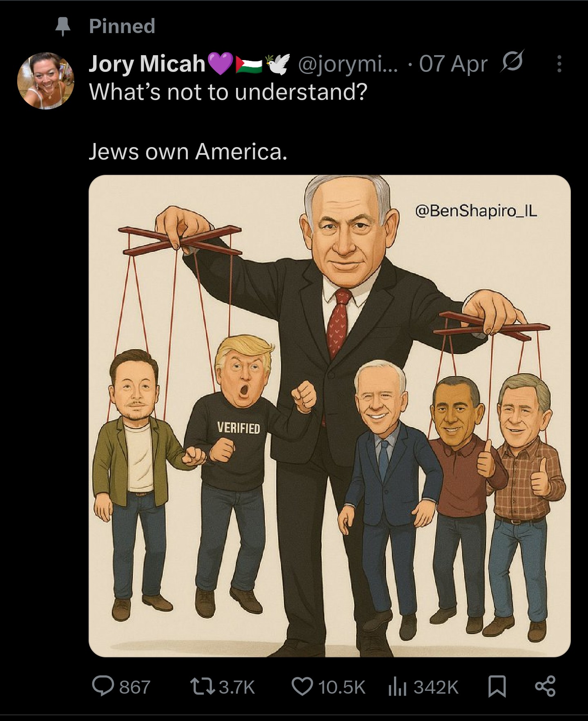Open the attached cartoon image

pyautogui.click(x=330, y=415)
